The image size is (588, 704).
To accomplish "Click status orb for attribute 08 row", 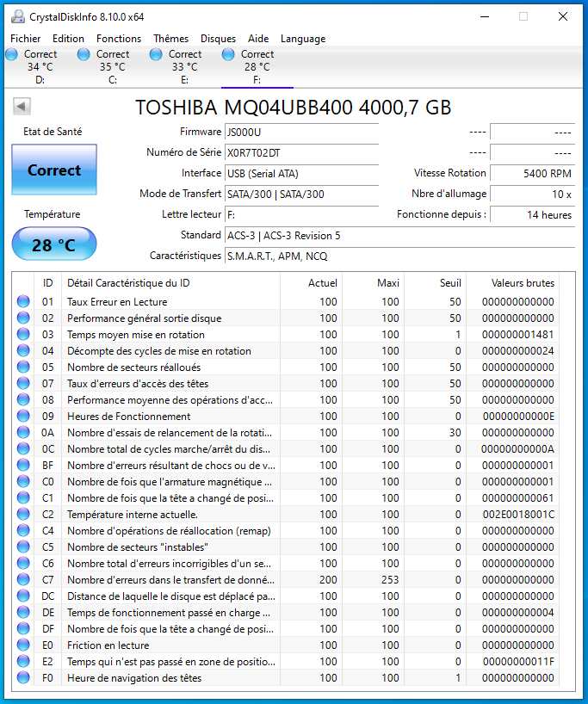I will 23,399.
